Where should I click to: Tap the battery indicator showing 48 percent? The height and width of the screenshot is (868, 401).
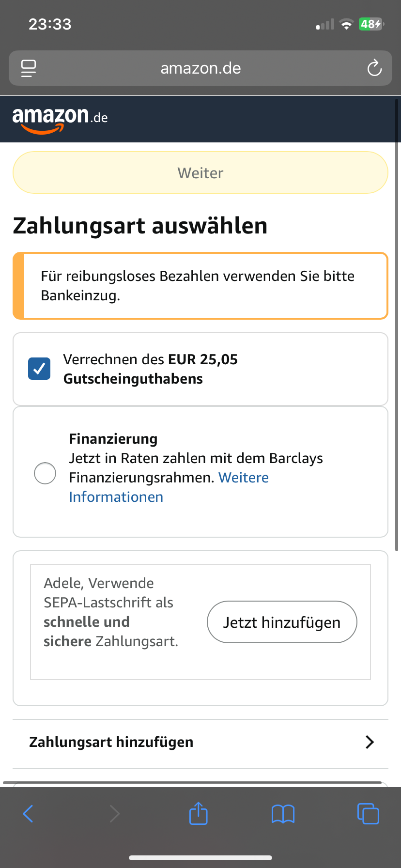(370, 24)
